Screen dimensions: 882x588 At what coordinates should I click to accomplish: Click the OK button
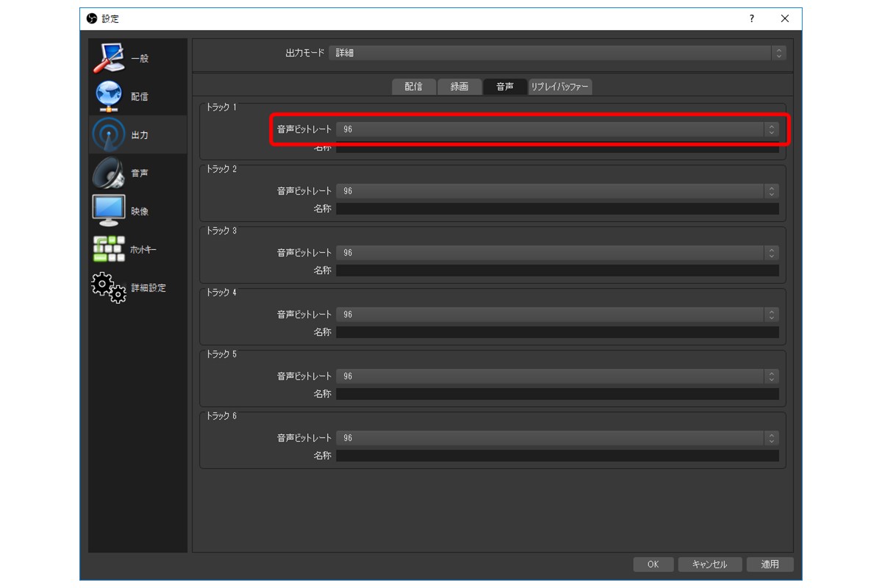coord(653,564)
